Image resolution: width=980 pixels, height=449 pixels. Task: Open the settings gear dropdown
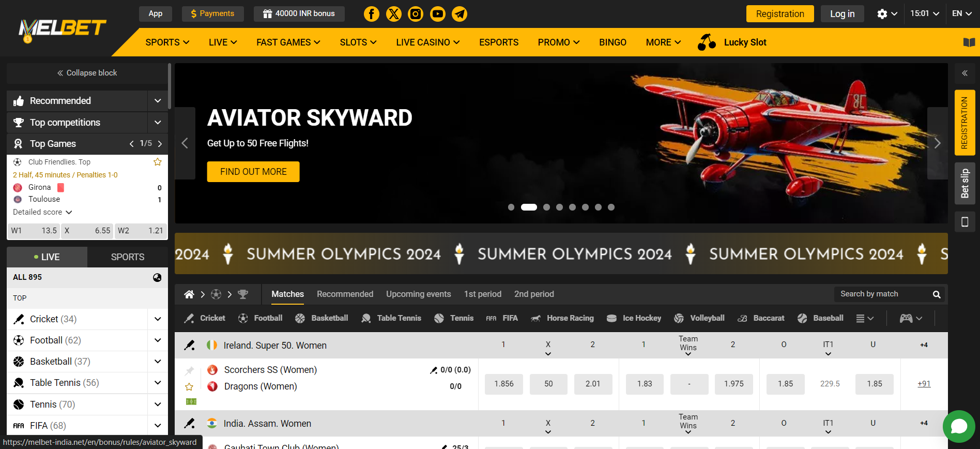pyautogui.click(x=886, y=14)
